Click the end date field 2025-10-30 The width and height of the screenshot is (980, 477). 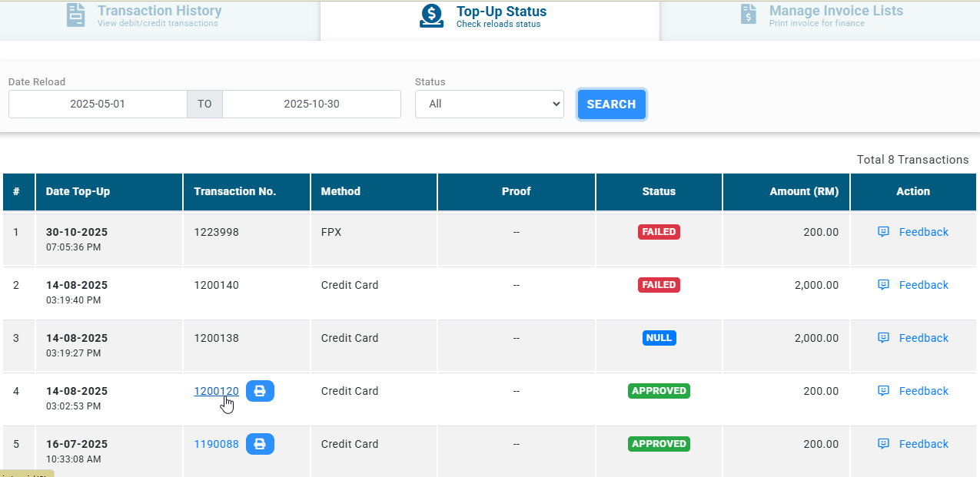coord(311,104)
